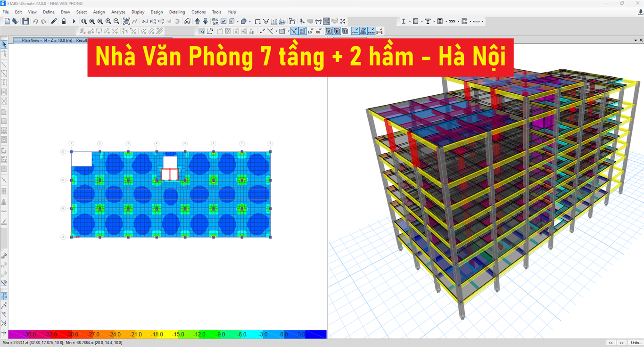Undo the last action

[x=35, y=21]
